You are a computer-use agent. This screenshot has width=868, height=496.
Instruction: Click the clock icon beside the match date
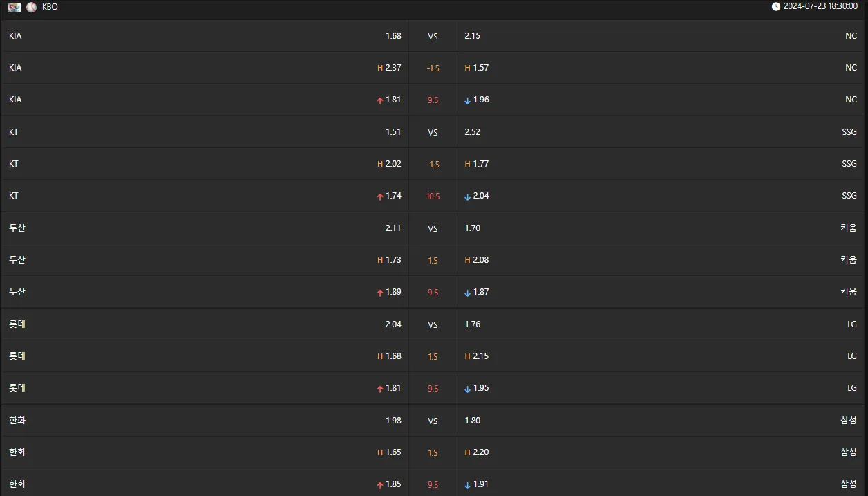(776, 7)
